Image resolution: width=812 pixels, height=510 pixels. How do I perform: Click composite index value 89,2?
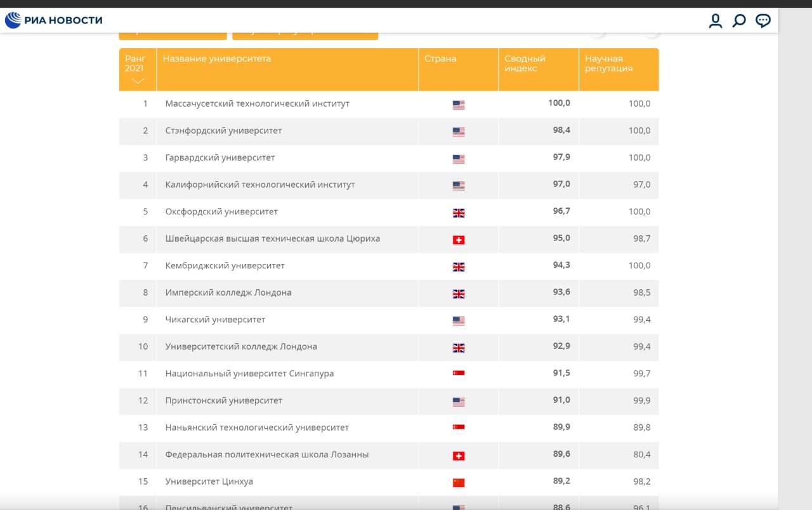coord(561,481)
